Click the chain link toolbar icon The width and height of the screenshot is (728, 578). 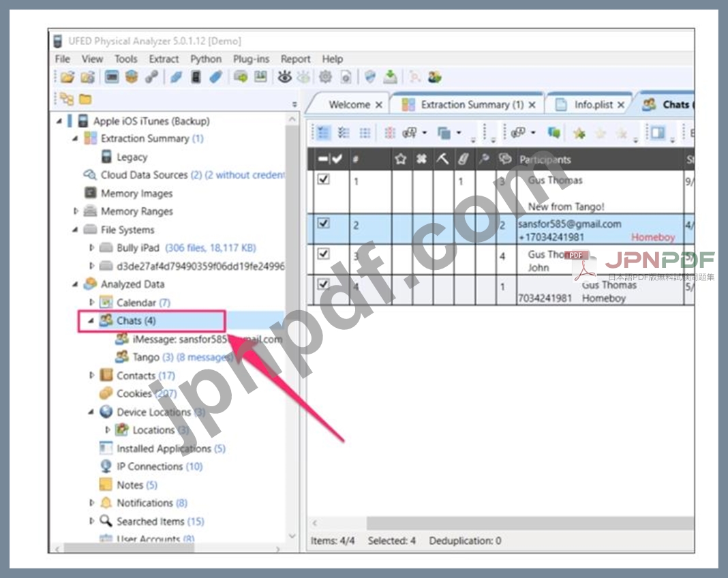point(151,77)
